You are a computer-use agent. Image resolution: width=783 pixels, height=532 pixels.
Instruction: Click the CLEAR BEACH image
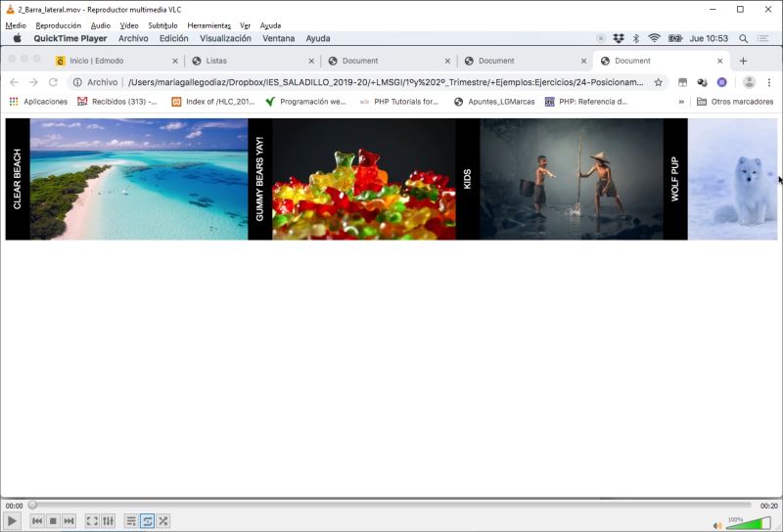point(139,179)
